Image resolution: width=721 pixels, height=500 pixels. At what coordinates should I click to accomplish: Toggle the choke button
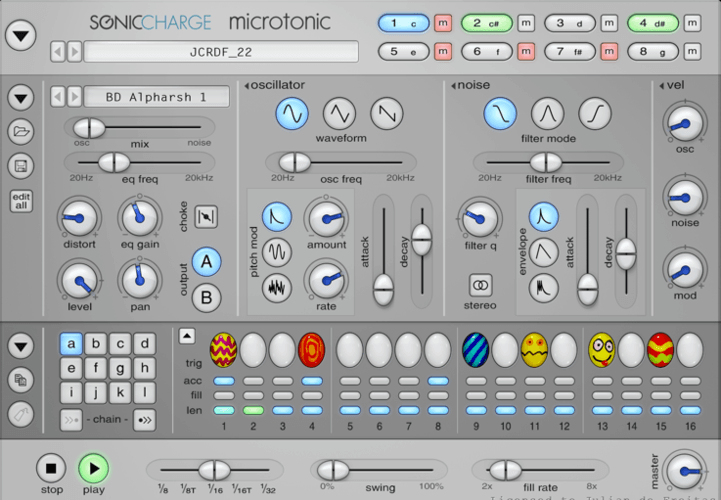point(206,217)
